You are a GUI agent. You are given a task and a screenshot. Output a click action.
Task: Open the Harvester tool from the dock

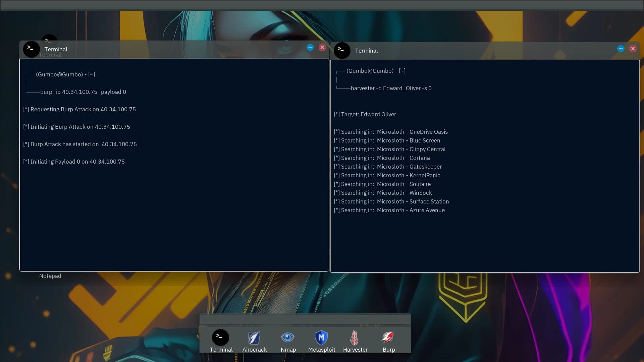coord(355,338)
